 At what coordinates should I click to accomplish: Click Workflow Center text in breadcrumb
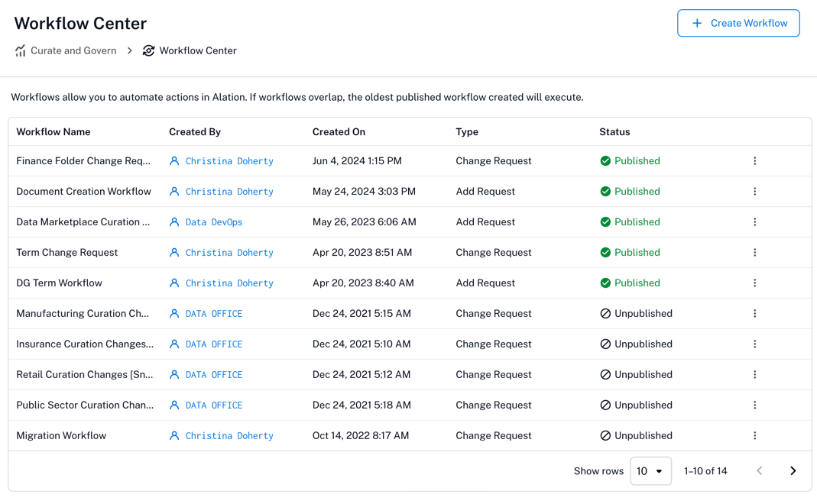click(198, 50)
